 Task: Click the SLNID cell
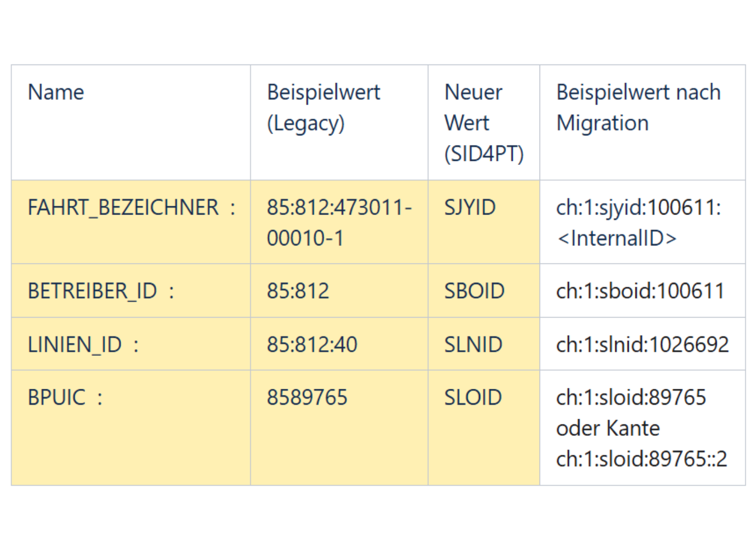484,344
